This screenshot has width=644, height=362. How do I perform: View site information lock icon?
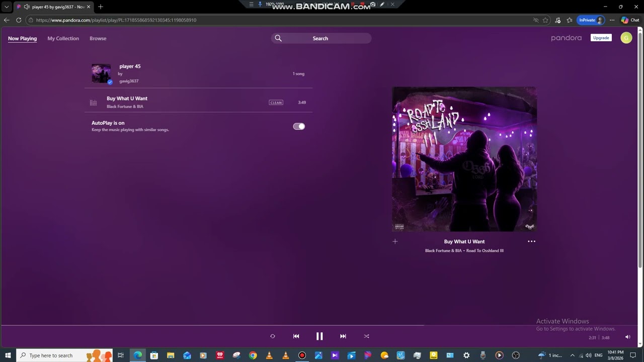(31, 20)
